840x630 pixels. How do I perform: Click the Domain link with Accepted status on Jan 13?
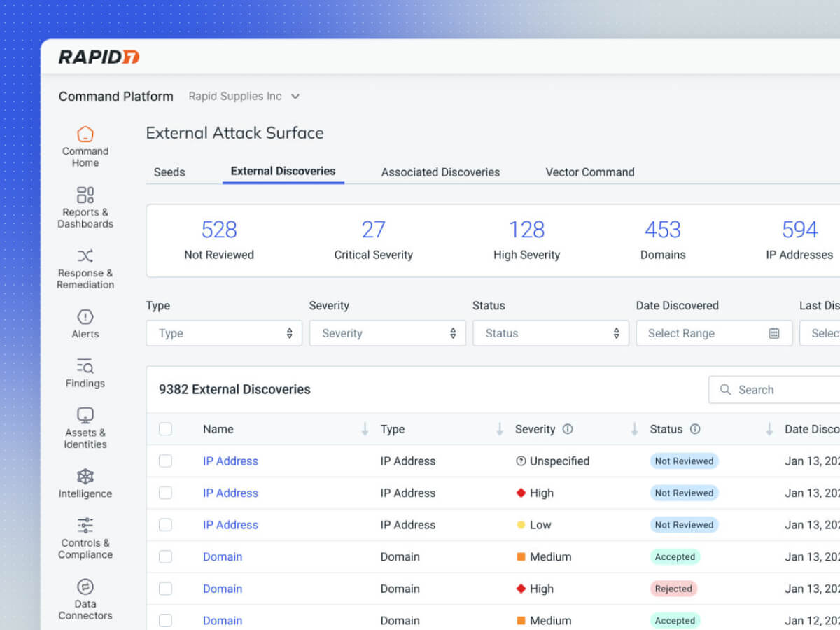[223, 557]
